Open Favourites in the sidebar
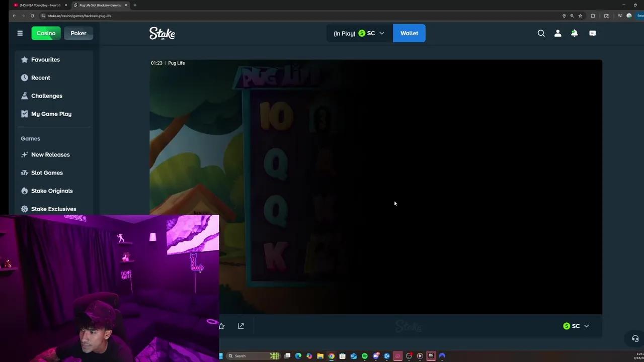Screen dimensions: 644x362 coord(53,59)
